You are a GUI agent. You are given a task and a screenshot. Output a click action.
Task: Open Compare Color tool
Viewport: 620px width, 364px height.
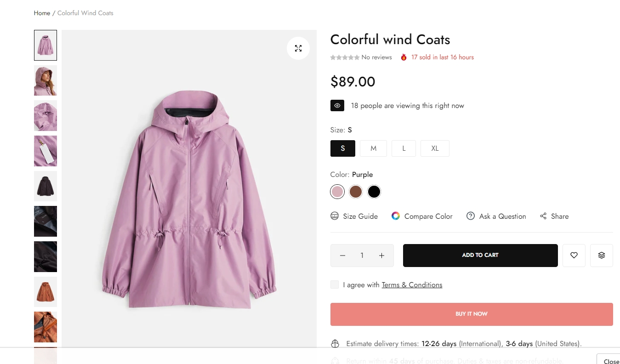422,216
